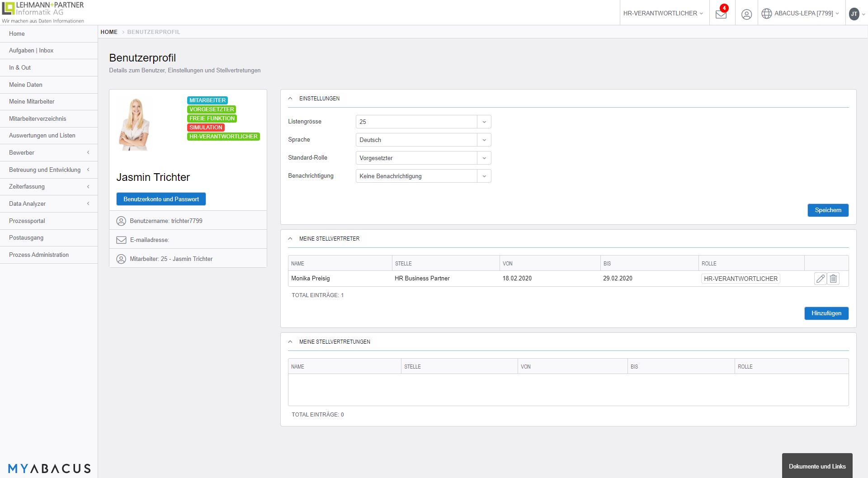The height and width of the screenshot is (478, 868).
Task: Sort Stellvertretungen table by ROLLE column
Action: coord(792,367)
